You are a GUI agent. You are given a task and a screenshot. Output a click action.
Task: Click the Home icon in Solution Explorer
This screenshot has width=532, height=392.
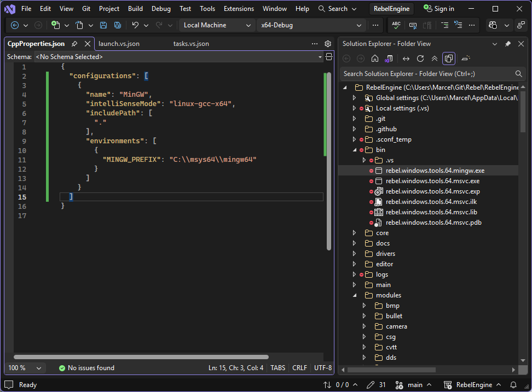[375, 58]
